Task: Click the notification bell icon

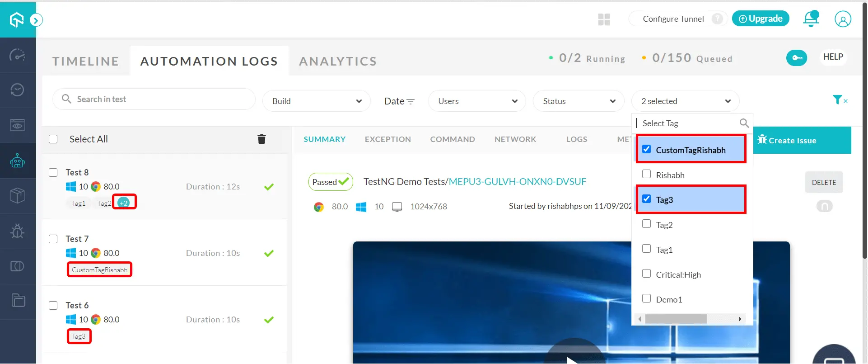Action: pyautogui.click(x=811, y=19)
